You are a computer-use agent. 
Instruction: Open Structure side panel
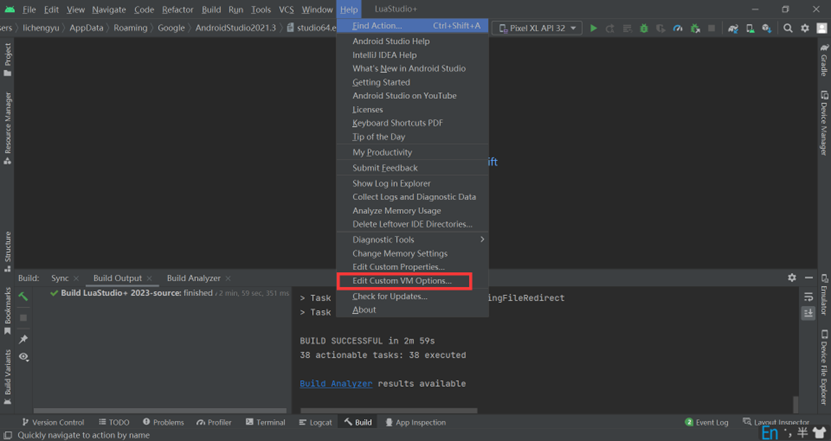(7, 251)
